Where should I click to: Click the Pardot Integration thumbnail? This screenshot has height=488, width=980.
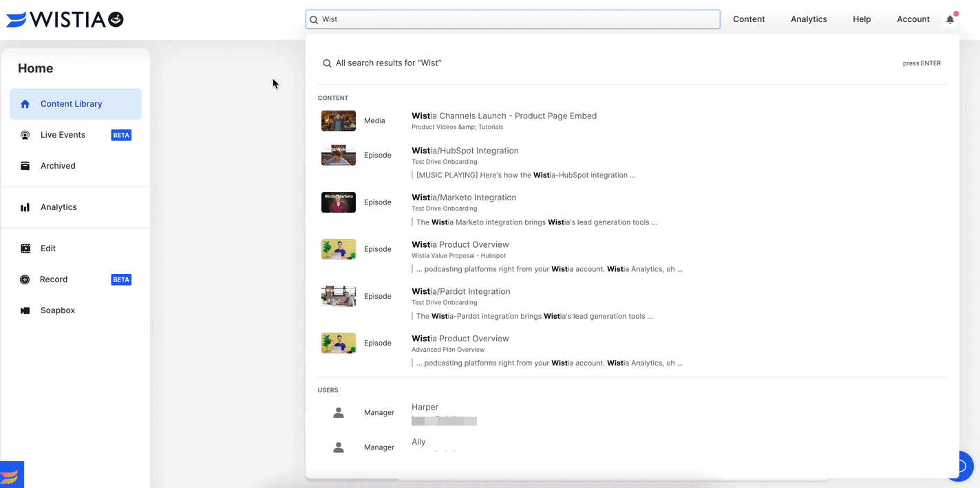coord(339,296)
